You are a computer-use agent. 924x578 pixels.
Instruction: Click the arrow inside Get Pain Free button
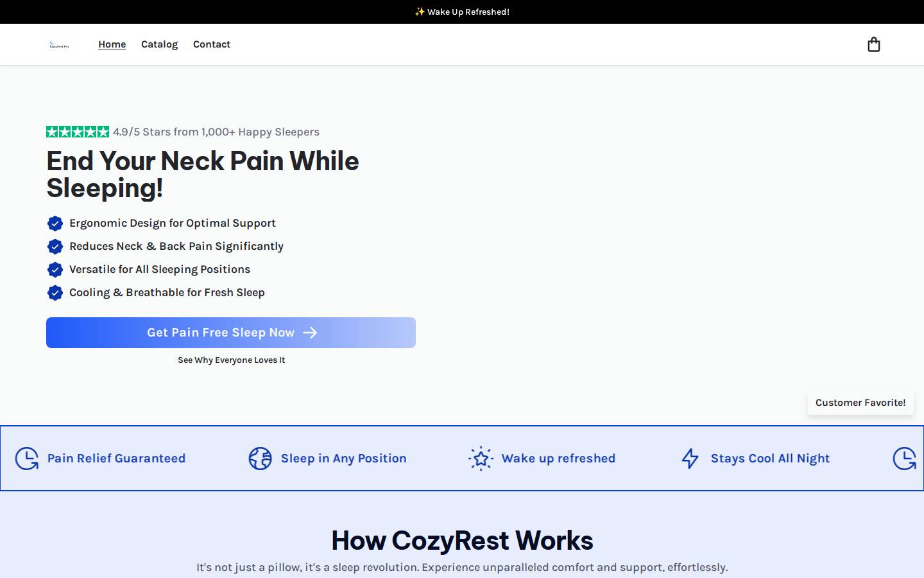click(310, 333)
